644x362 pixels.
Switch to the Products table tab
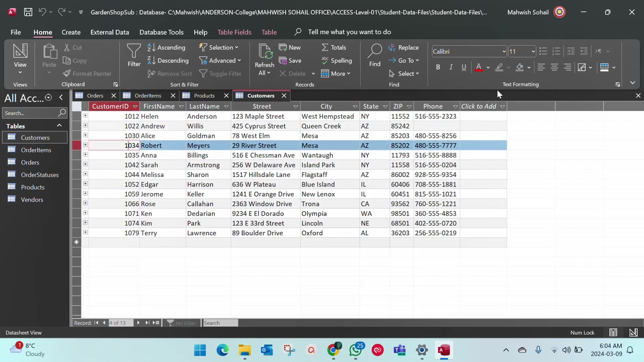204,96
